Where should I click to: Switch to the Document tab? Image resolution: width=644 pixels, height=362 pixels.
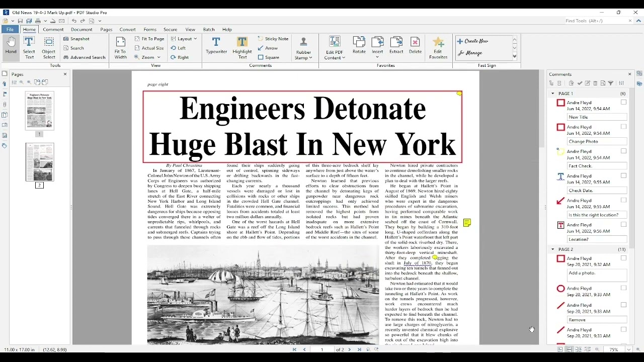coord(82,30)
